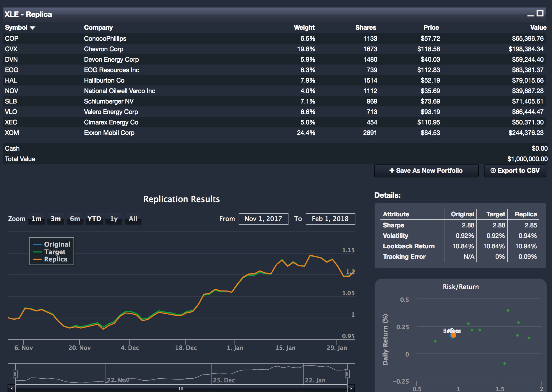The height and width of the screenshot is (392, 552).
Task: Click the left handle of the range navigator
Action: click(x=15, y=373)
